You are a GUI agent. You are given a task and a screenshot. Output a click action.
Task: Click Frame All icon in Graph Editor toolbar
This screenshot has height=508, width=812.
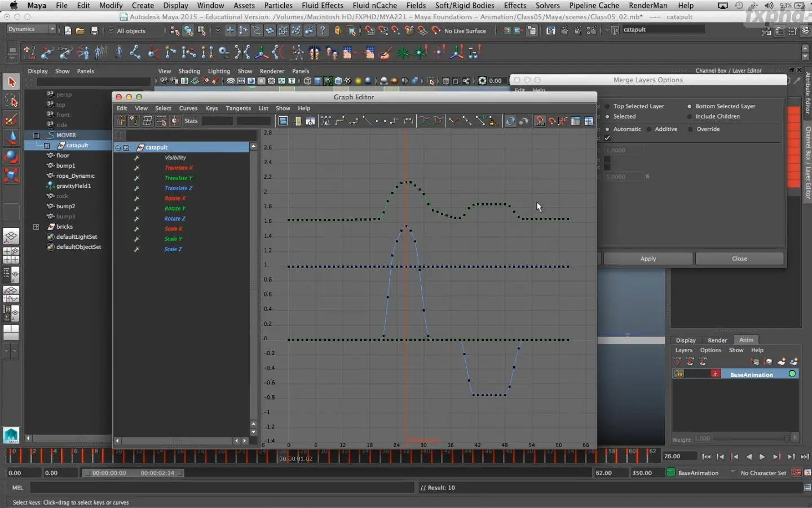point(283,121)
